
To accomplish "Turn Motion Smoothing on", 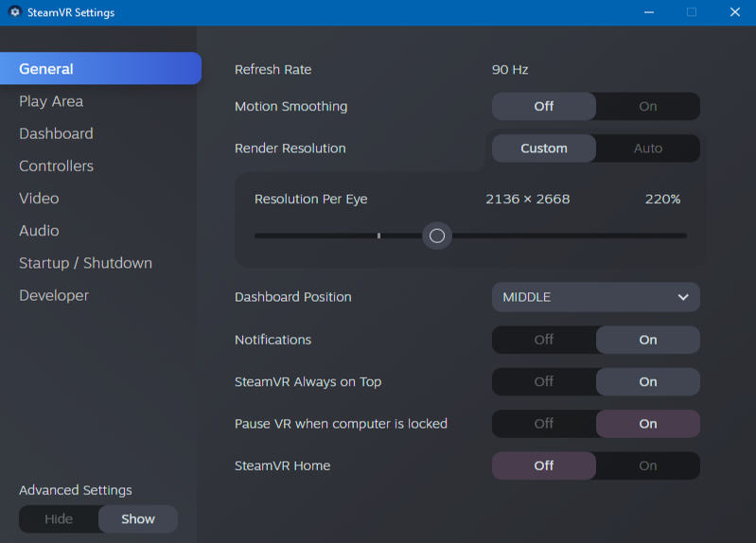I will (648, 106).
